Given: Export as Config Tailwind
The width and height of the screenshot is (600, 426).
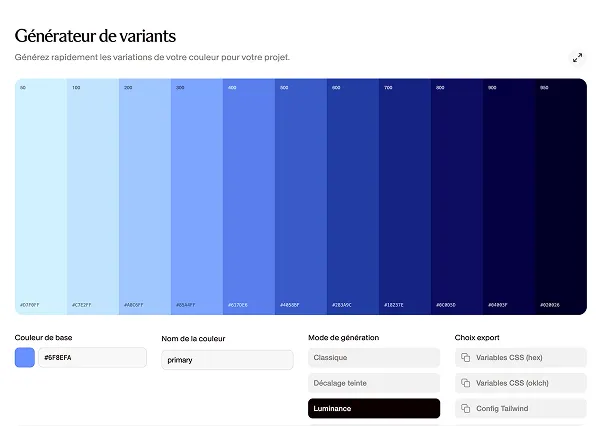Looking at the screenshot, I should (521, 408).
